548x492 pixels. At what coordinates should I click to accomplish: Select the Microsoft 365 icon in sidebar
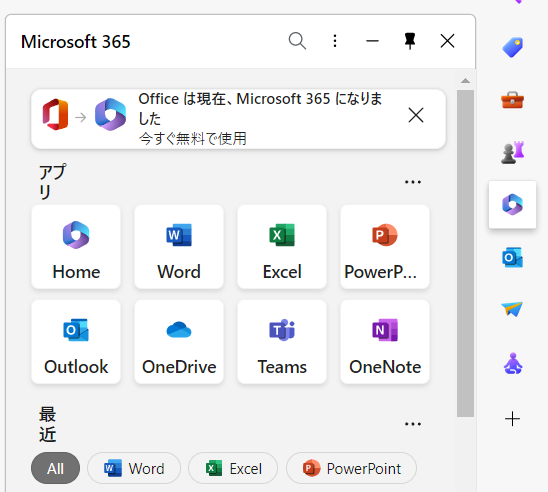pos(513,204)
